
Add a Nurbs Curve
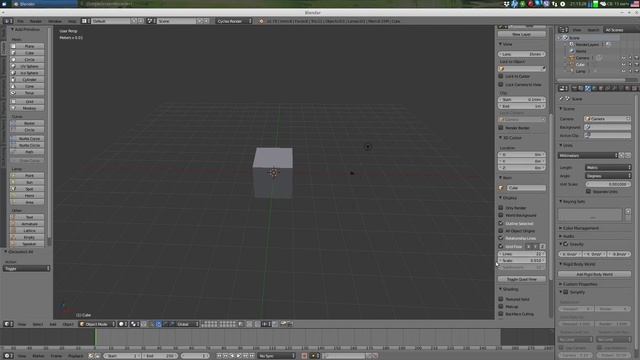27,138
